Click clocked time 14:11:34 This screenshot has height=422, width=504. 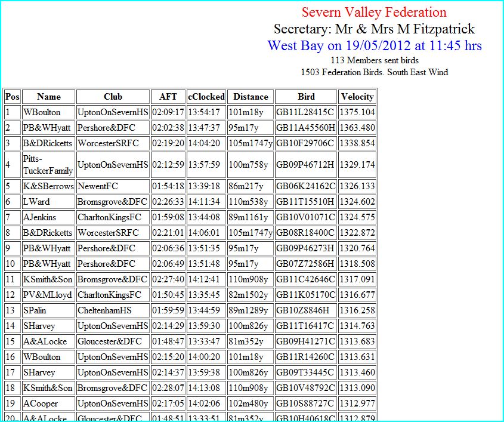pyautogui.click(x=206, y=202)
